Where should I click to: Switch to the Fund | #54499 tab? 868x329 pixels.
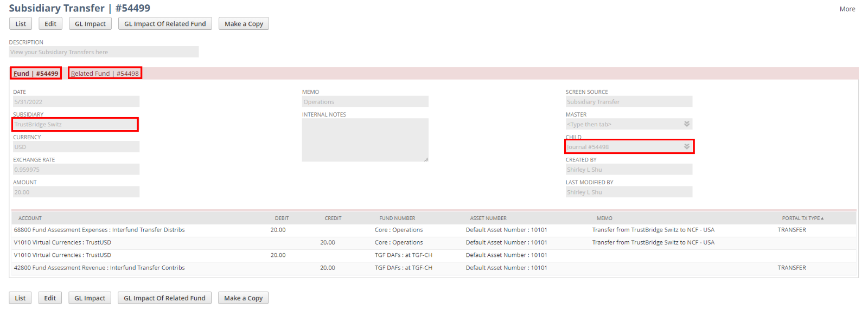(36, 74)
